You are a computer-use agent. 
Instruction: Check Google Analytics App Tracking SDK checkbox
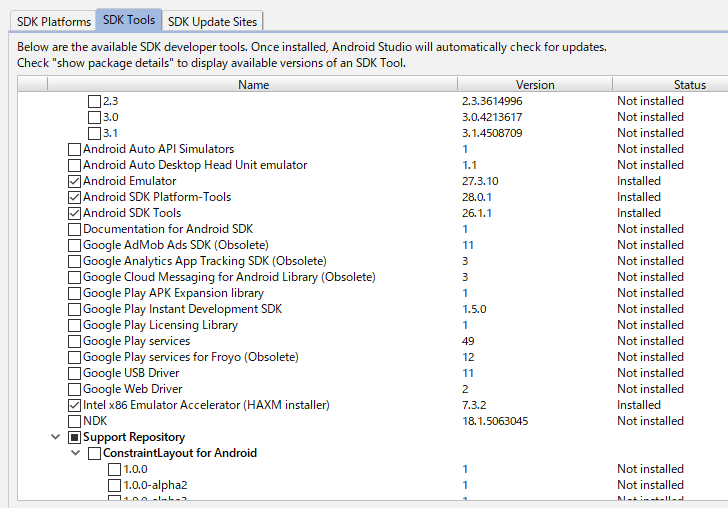coord(74,261)
